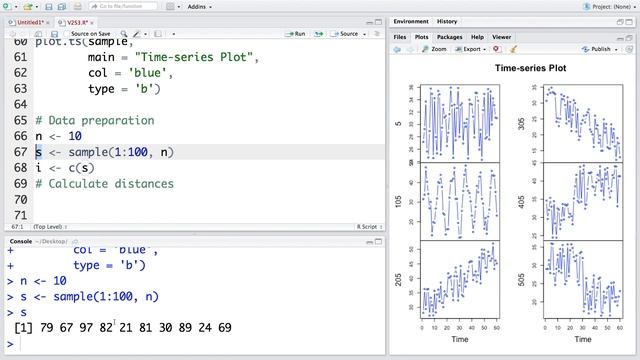
Task: Close the Untitled1 tab
Action: (x=48, y=23)
